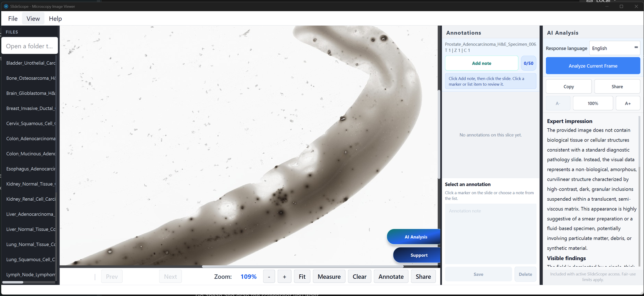Click the Annotation note text field
This screenshot has height=296, width=644.
[x=490, y=234]
